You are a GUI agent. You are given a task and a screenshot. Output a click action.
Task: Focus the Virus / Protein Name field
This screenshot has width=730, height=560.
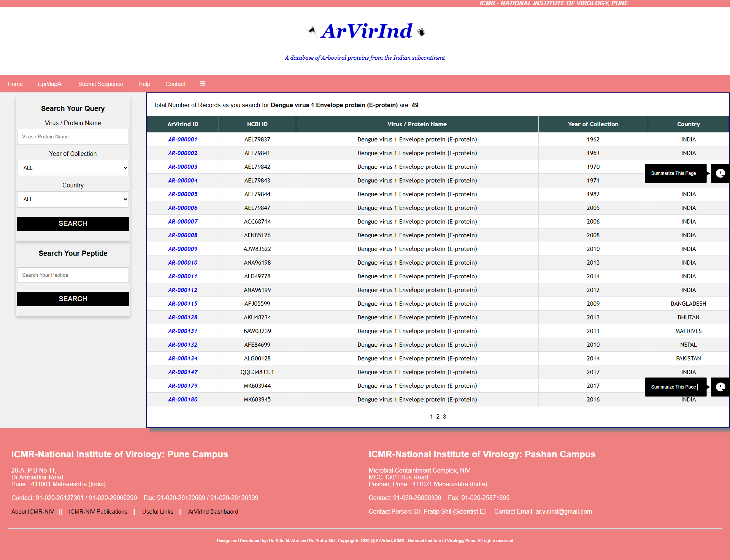tap(73, 136)
